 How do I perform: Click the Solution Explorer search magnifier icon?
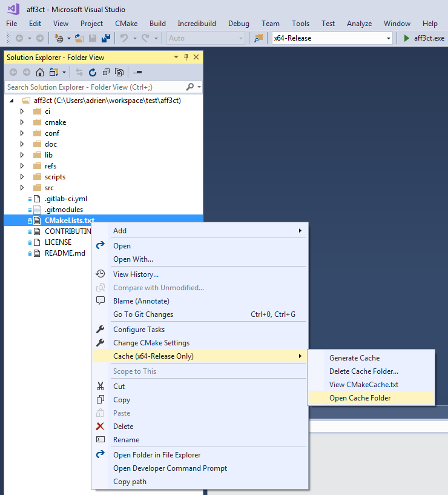190,87
